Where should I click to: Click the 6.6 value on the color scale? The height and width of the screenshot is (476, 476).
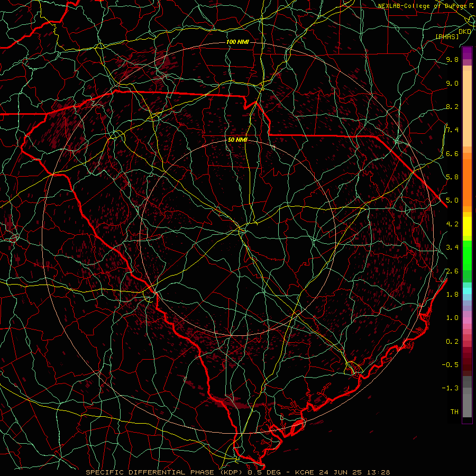[x=452, y=154]
